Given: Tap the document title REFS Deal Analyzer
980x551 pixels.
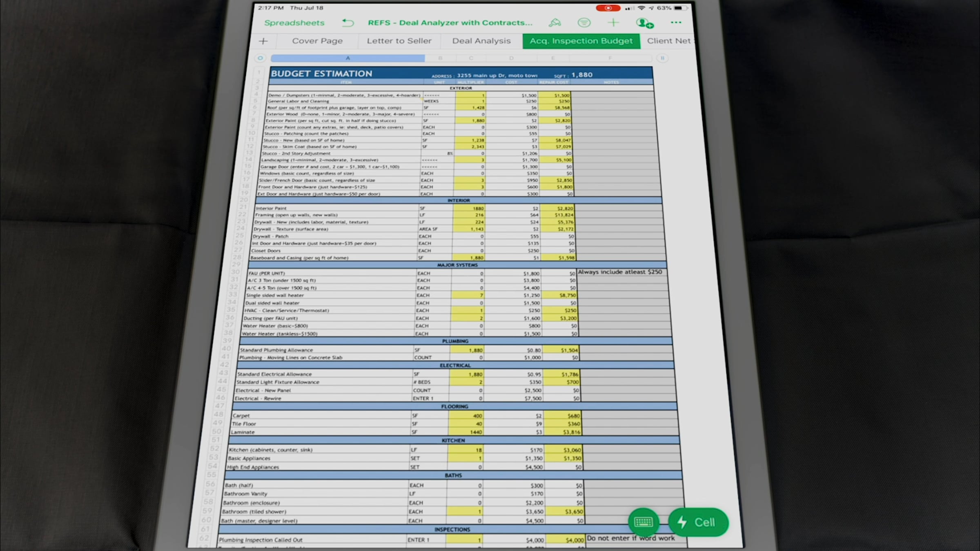Looking at the screenshot, I should coord(450,23).
